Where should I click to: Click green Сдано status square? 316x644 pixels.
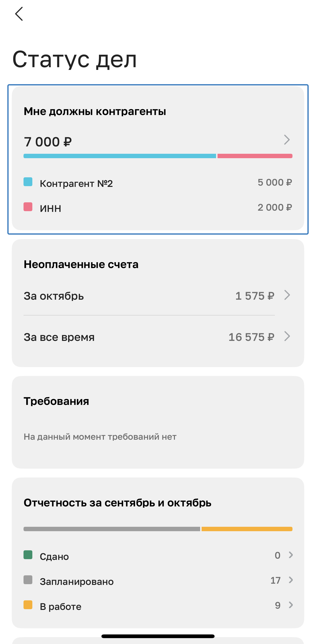click(x=28, y=555)
